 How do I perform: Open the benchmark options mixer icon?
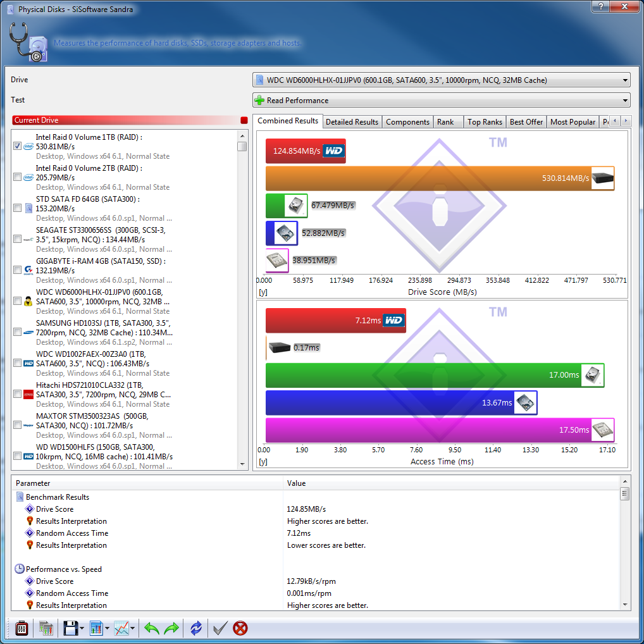(x=22, y=628)
